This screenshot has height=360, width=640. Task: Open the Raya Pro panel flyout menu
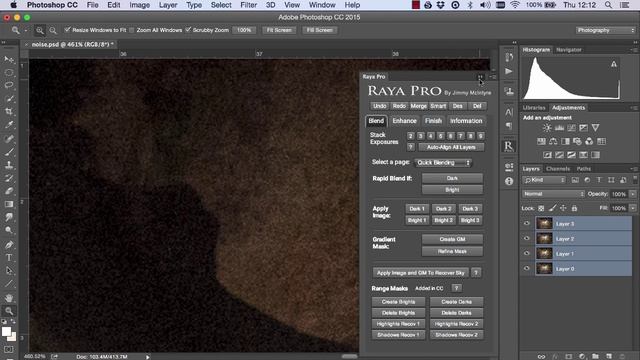(492, 77)
